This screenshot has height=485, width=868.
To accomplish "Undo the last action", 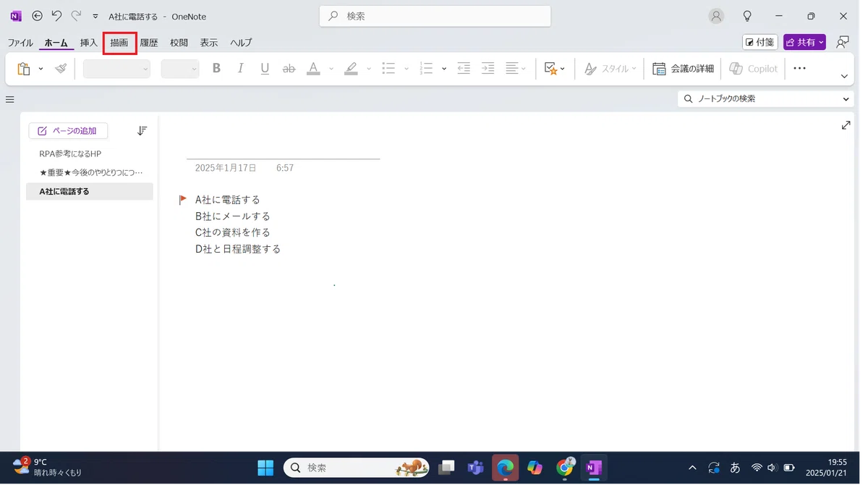I will [x=56, y=16].
